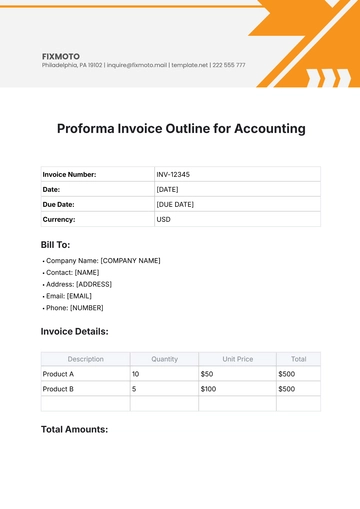Click the Quantity column header
360x509 pixels.
(x=165, y=359)
